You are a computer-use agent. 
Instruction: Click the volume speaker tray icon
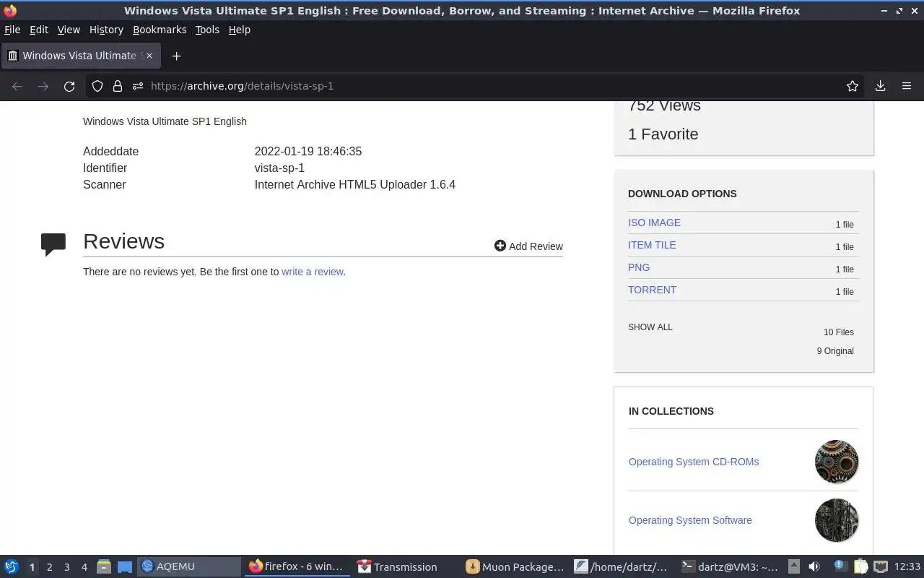coord(814,566)
